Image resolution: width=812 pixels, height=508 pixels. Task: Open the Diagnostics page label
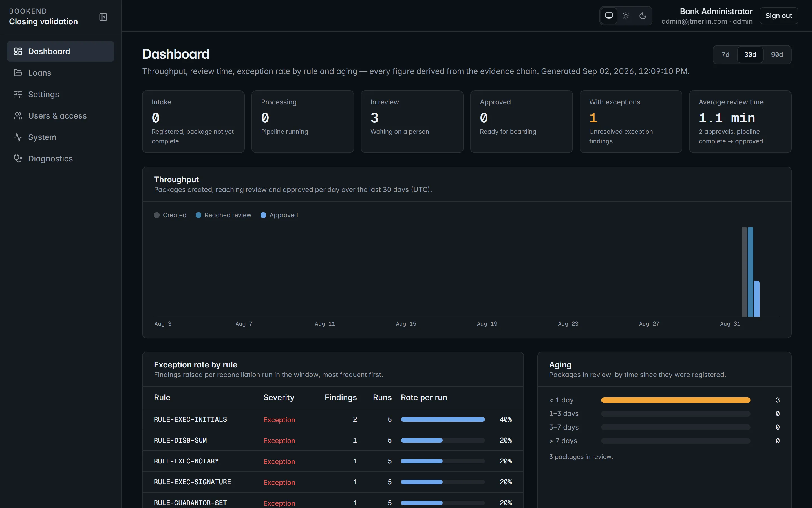pyautogui.click(x=50, y=159)
